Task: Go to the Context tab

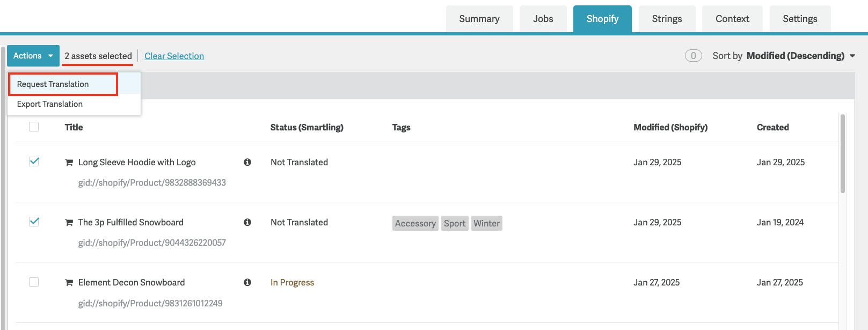Action: [732, 19]
